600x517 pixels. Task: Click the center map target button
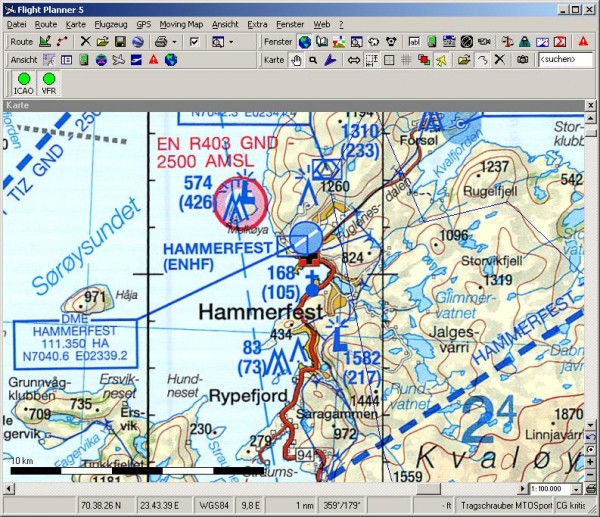pyautogui.click(x=590, y=450)
